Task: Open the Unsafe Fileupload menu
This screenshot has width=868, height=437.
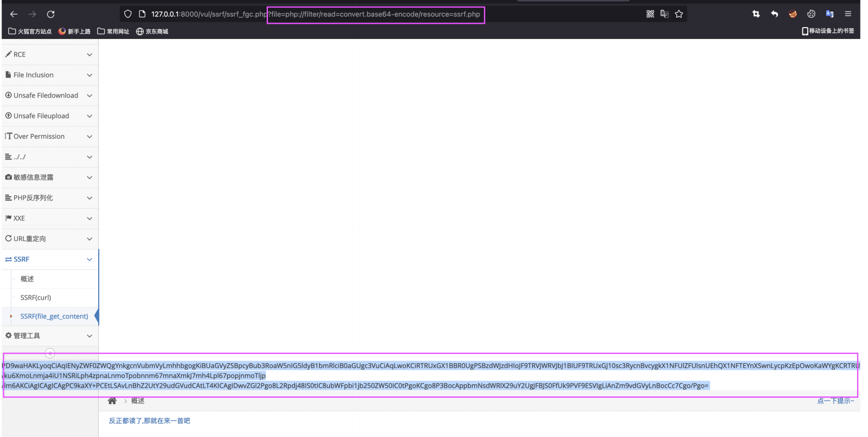Action: pos(50,116)
